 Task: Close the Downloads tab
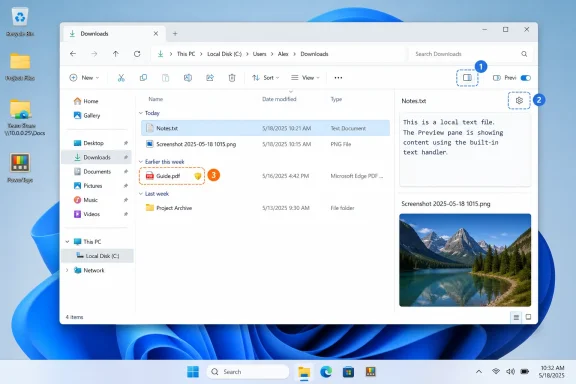click(156, 33)
